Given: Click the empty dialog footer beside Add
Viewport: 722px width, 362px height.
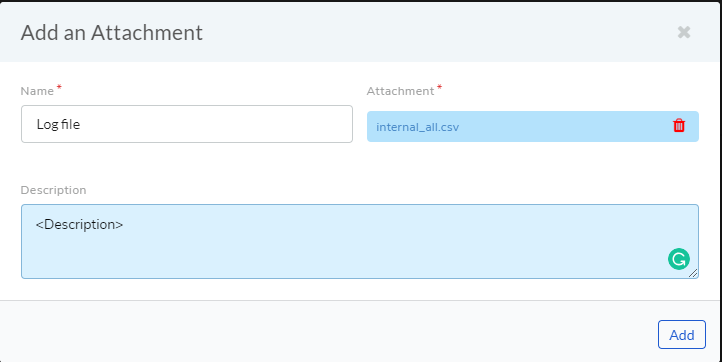Looking at the screenshot, I should coord(322,334).
